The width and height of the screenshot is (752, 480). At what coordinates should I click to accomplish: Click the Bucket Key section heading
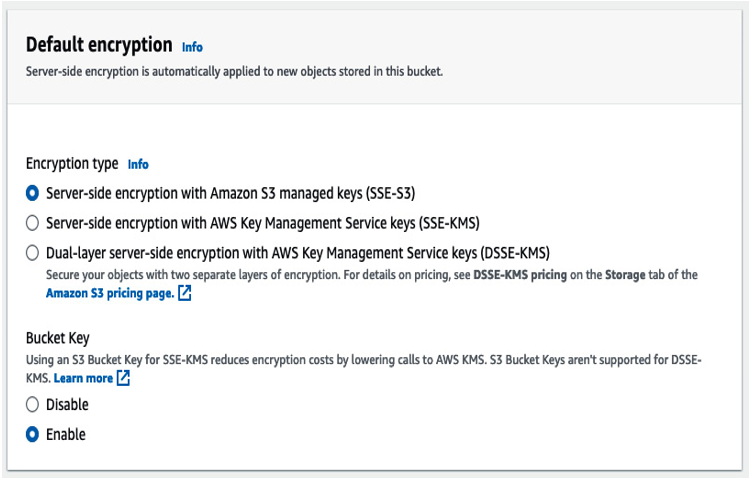pos(58,338)
